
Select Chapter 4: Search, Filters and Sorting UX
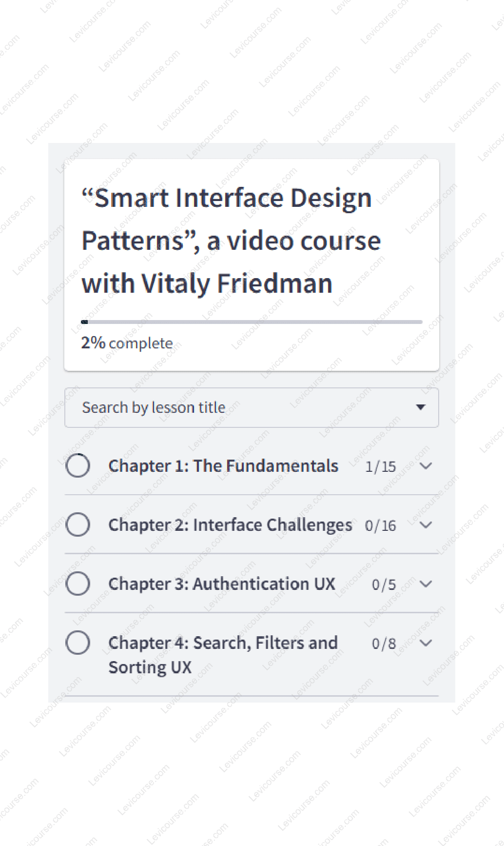[223, 655]
